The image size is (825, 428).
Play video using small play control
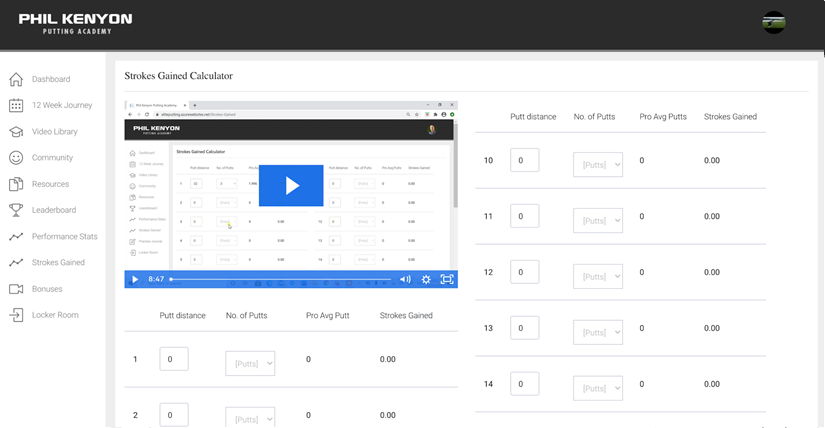(135, 280)
